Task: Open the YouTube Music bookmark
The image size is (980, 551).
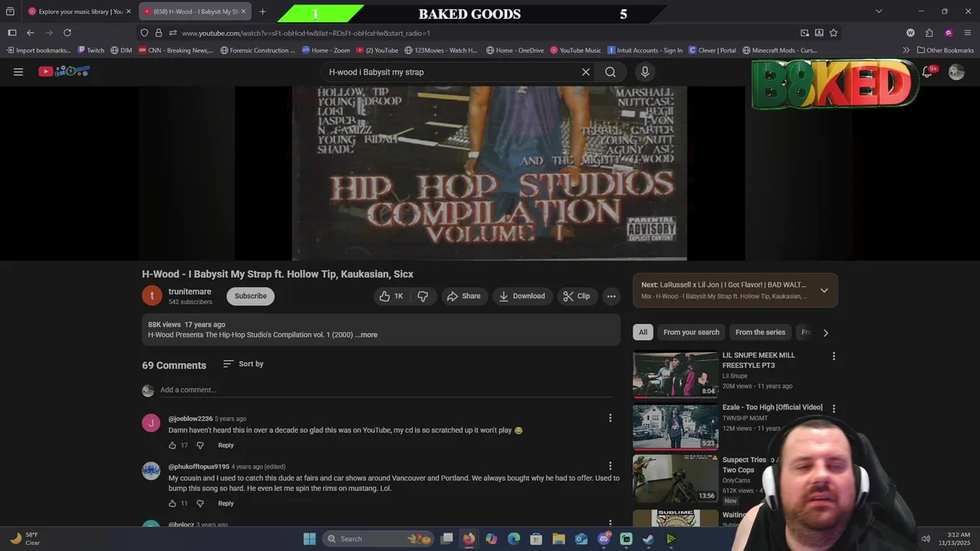Action: (x=575, y=51)
